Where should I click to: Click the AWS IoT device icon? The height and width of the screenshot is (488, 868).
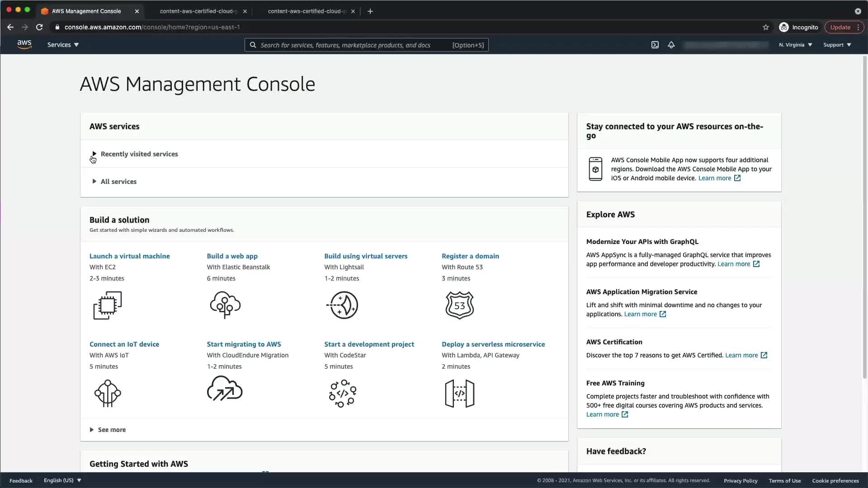108,393
